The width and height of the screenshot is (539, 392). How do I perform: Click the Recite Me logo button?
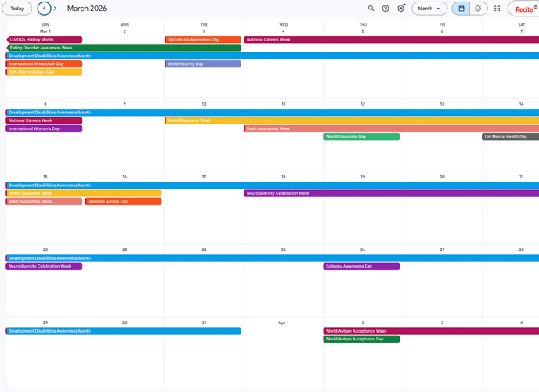524,9
